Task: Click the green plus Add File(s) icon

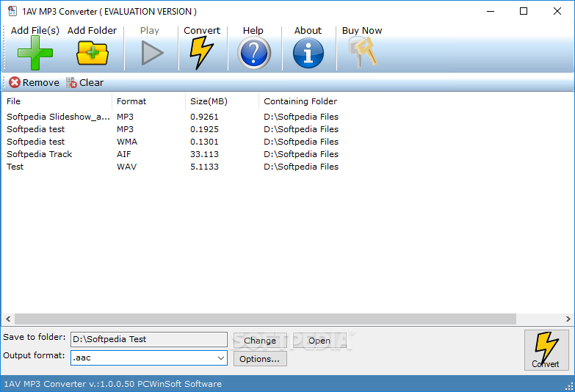Action: click(35, 53)
